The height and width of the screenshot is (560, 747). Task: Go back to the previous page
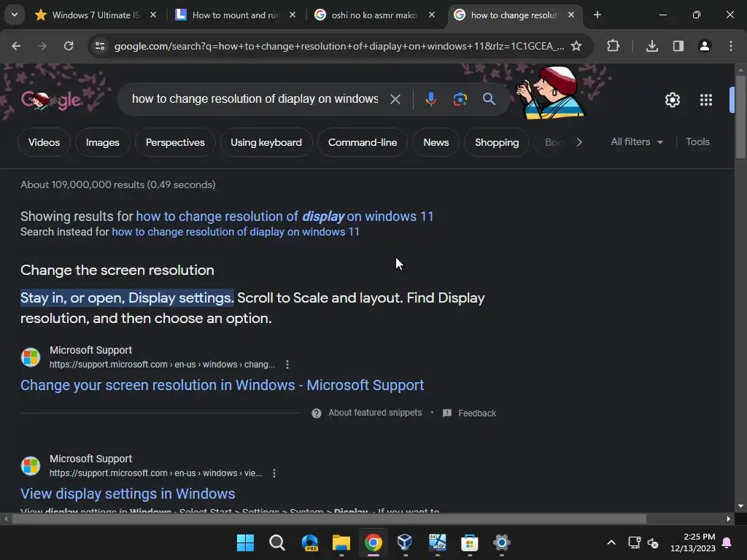[x=16, y=46]
